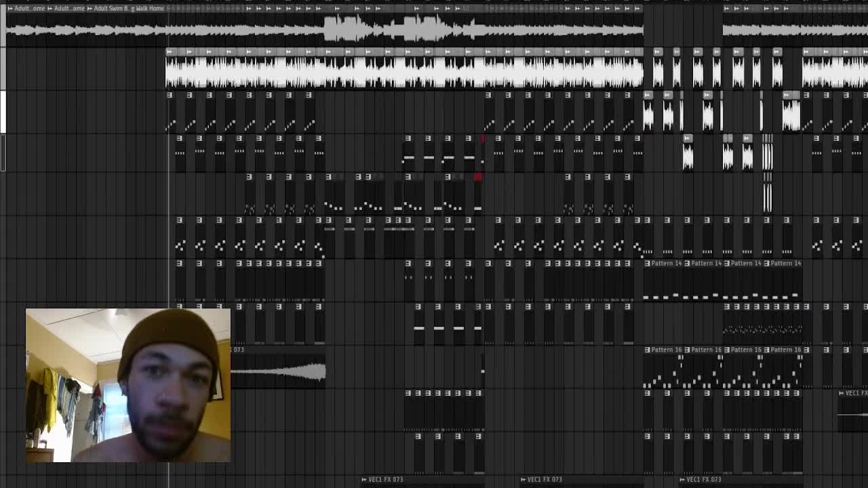Image resolution: width=868 pixels, height=488 pixels.
Task: Open menu icon of second Pattern 16 clip
Action: pos(687,350)
